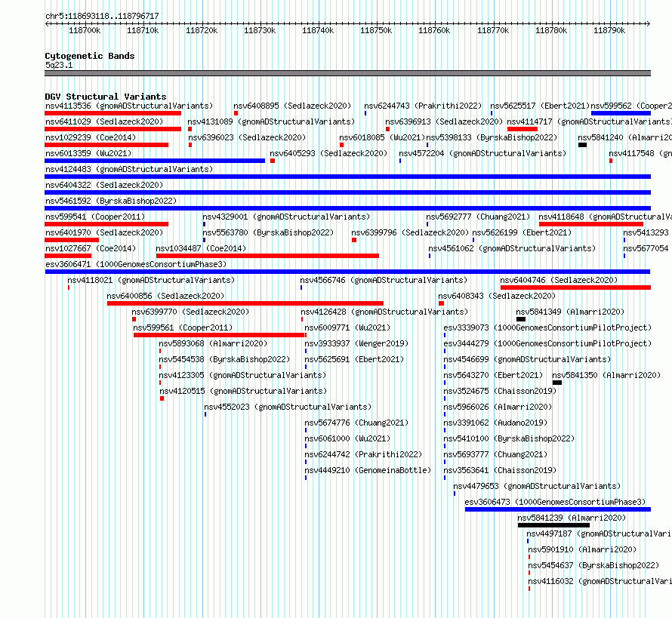Click the blue bar under nsv6404322
The width and height of the screenshot is (672, 618).
point(347,192)
